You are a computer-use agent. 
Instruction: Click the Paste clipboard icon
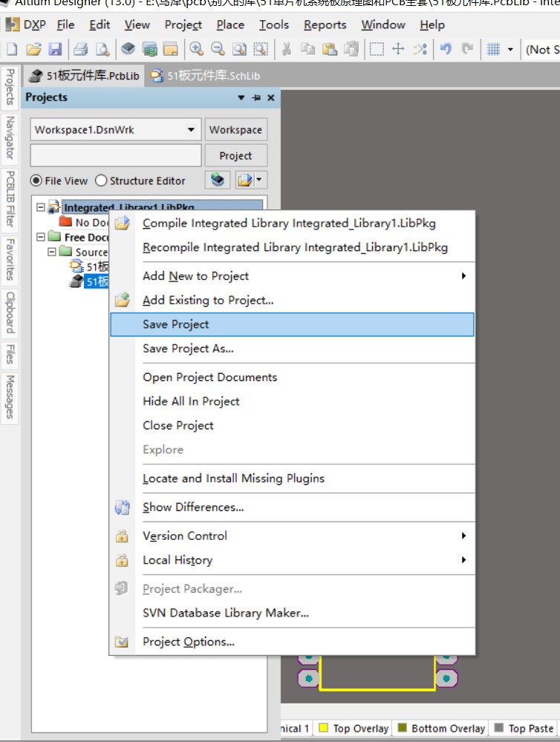click(x=330, y=49)
